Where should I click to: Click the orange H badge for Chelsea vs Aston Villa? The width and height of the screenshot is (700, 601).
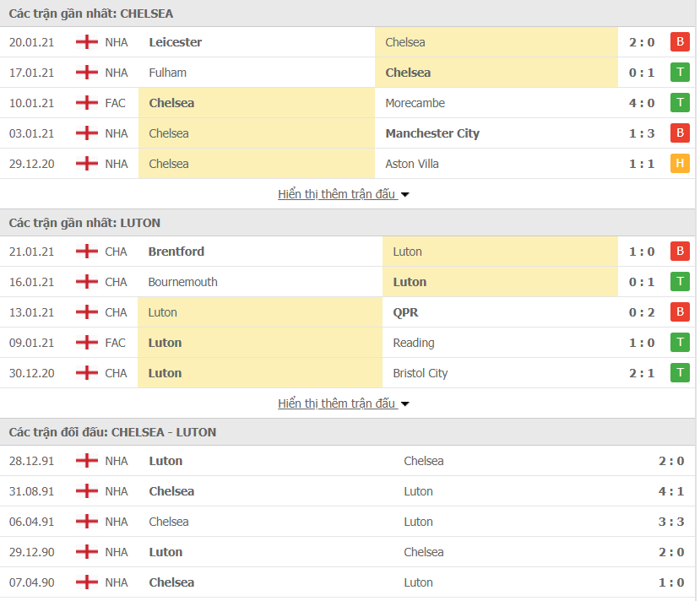[x=680, y=163]
